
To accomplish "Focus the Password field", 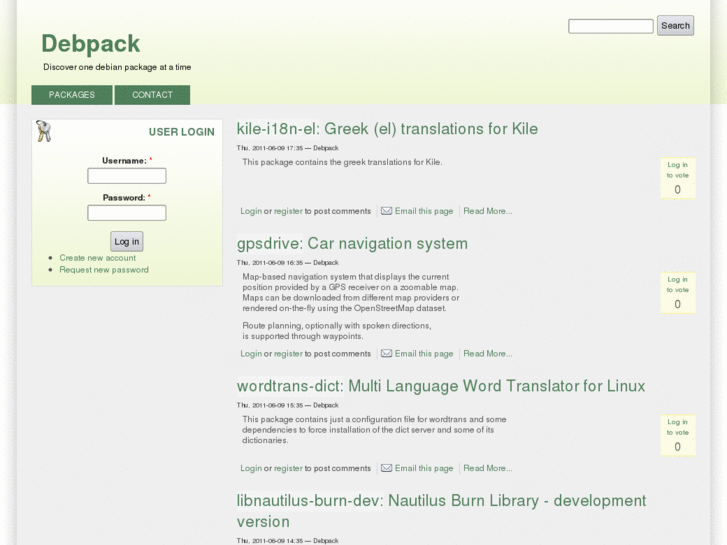I will coord(127,213).
